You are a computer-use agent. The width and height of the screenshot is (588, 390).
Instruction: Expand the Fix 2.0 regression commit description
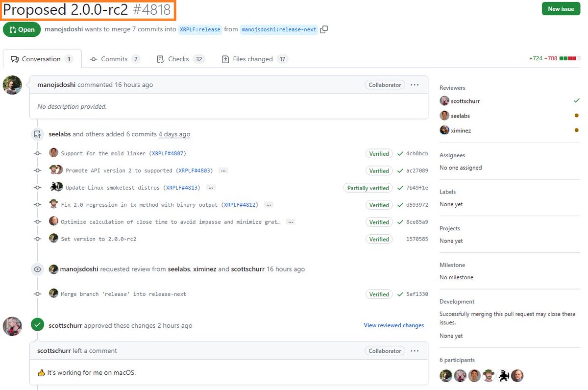coord(268,205)
